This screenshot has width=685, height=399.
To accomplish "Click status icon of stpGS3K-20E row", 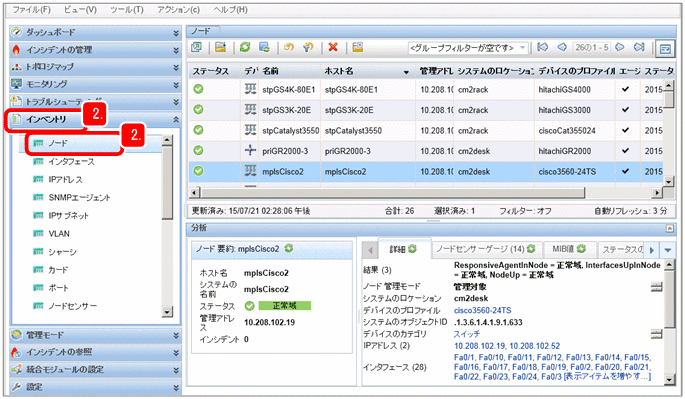I will pyautogui.click(x=198, y=110).
